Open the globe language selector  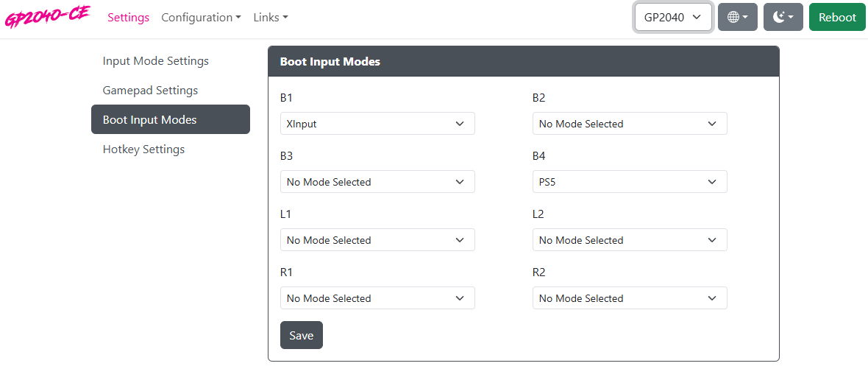point(737,17)
